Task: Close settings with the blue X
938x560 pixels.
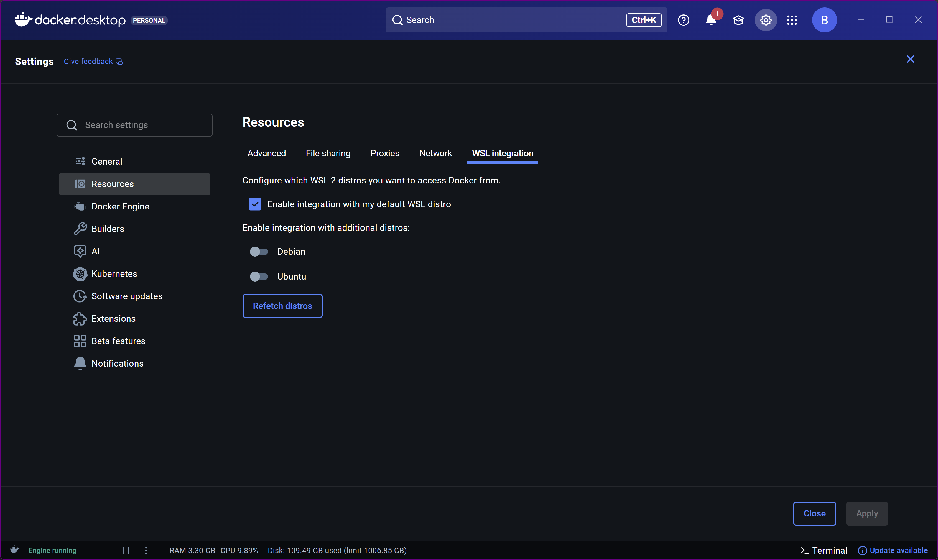Action: click(x=910, y=59)
